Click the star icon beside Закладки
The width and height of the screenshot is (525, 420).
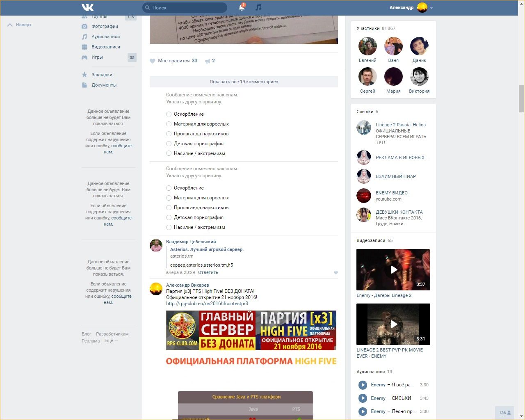(x=84, y=75)
